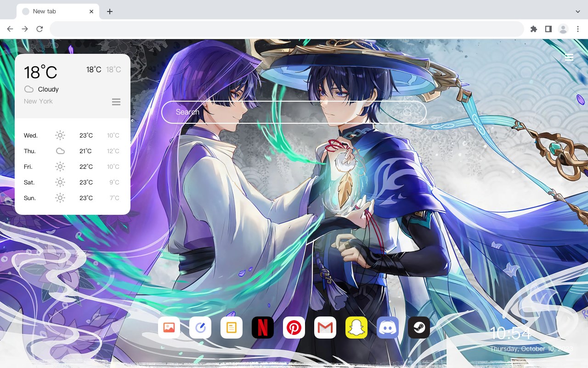Open the blue circular task shortcut icon
The height and width of the screenshot is (368, 588).
pos(200,328)
